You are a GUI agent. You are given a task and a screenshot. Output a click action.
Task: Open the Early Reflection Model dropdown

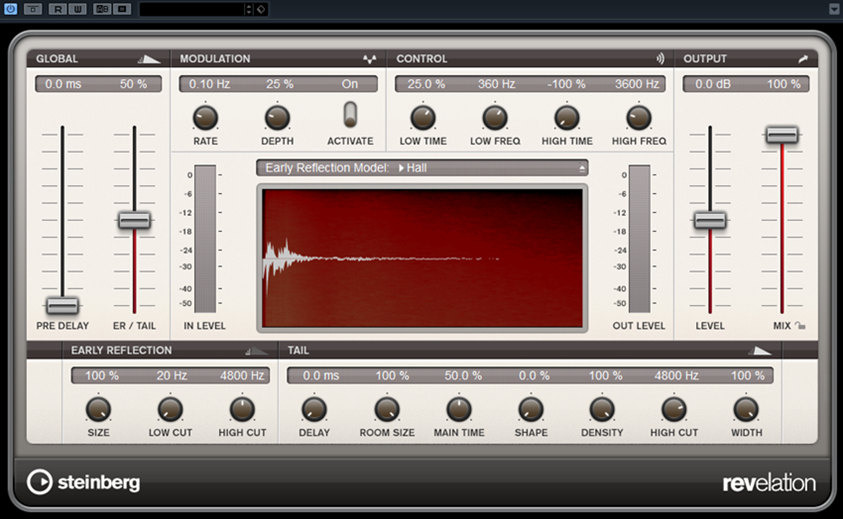pyautogui.click(x=422, y=168)
